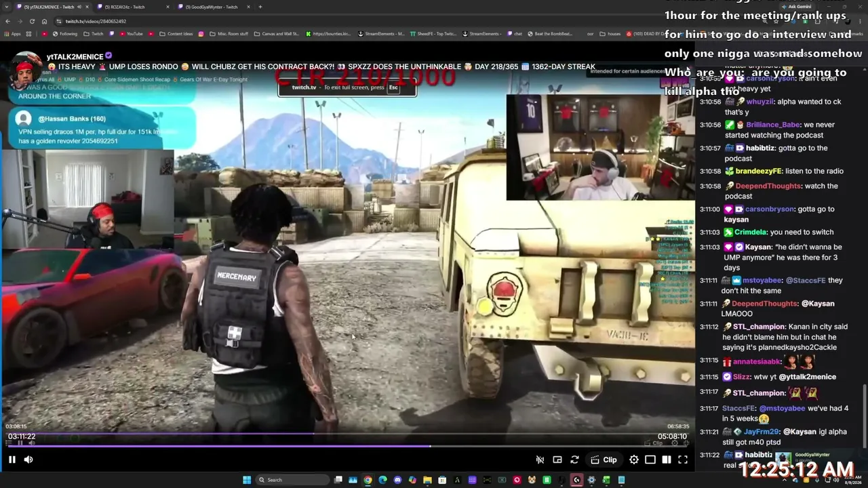Seek on the purple video progress bar
The height and width of the screenshot is (488, 868).
(x=347, y=446)
